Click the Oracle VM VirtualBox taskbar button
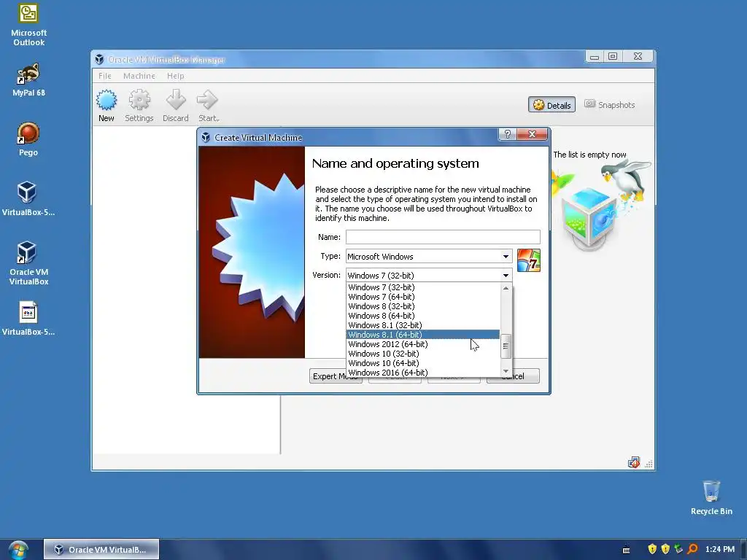Viewport: 747px width, 560px height. (101, 550)
